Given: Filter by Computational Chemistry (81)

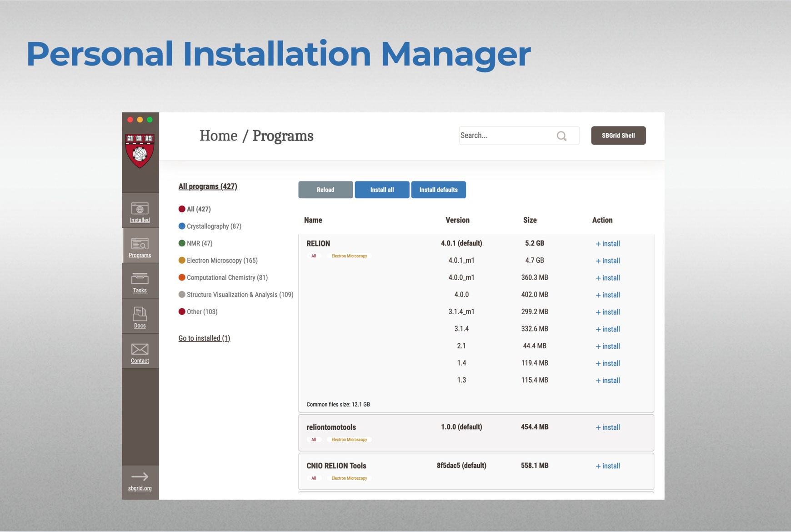Looking at the screenshot, I should coord(226,277).
